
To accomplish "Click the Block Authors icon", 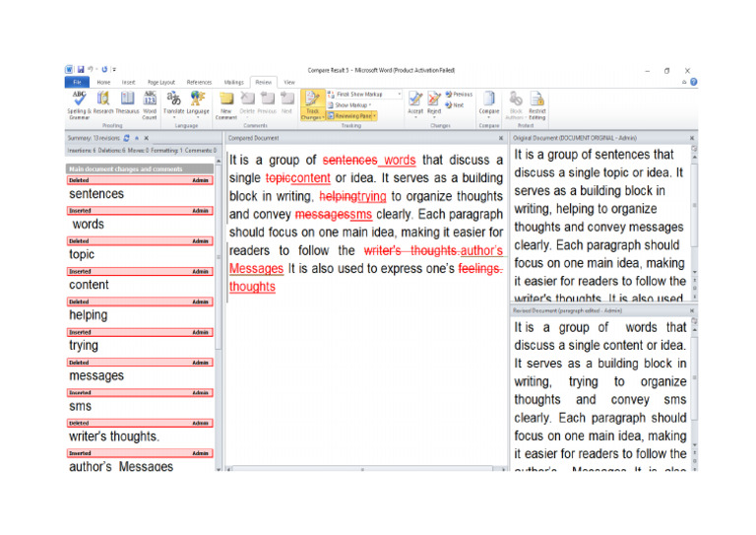I will point(516,104).
